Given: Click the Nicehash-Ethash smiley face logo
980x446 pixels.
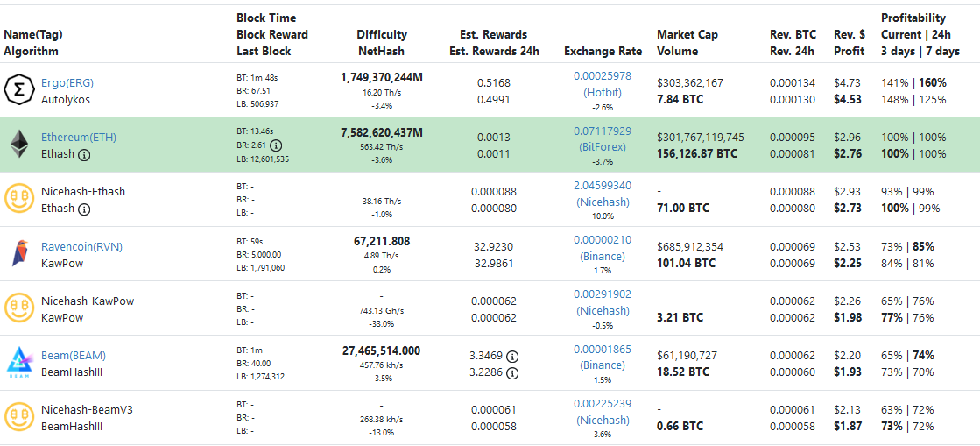Looking at the screenshot, I should (x=18, y=199).
